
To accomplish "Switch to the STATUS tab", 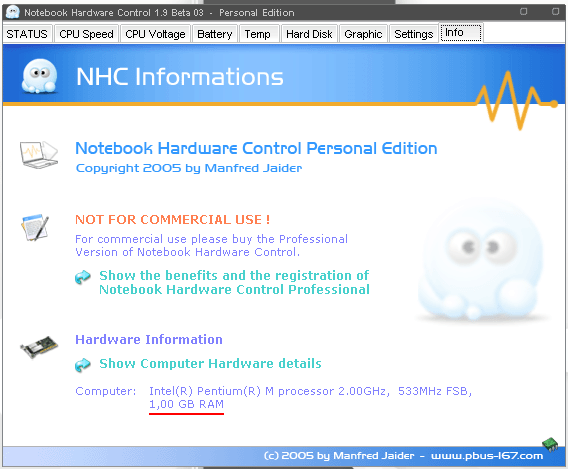I will [27, 34].
